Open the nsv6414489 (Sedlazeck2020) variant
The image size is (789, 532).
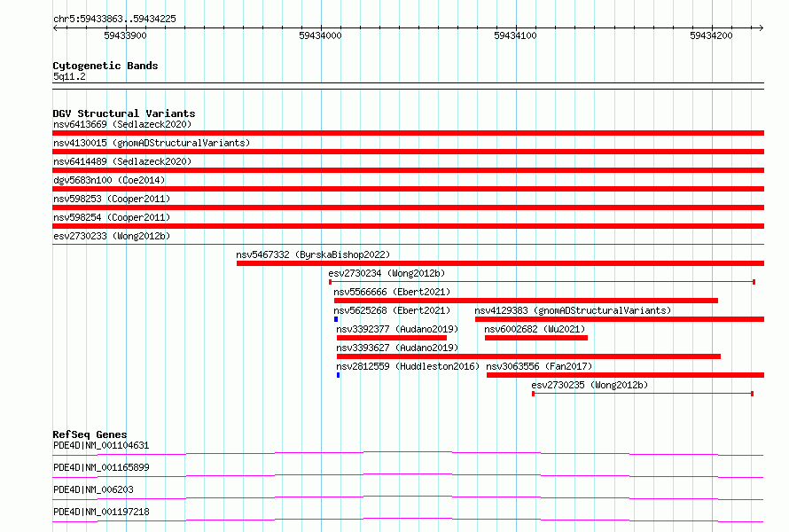pyautogui.click(x=122, y=161)
